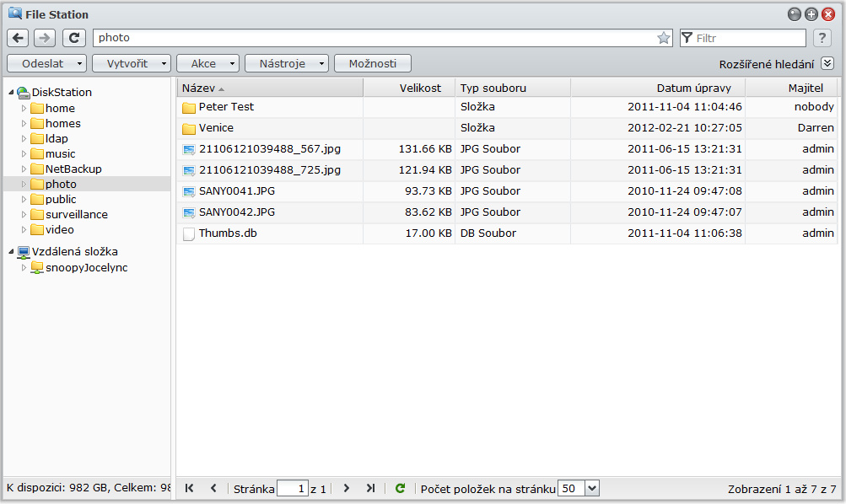Select video folder in tree
The width and height of the screenshot is (846, 504).
[59, 229]
